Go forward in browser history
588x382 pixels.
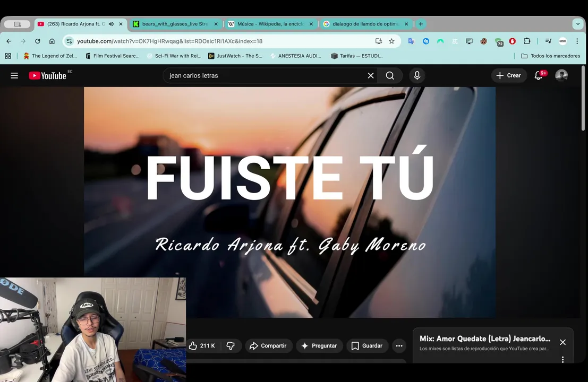(x=23, y=41)
